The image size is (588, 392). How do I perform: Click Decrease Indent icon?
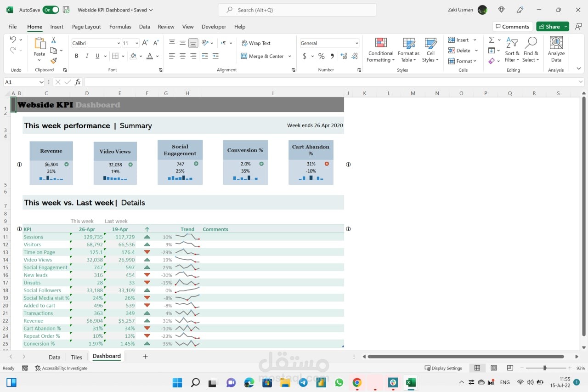coord(205,56)
